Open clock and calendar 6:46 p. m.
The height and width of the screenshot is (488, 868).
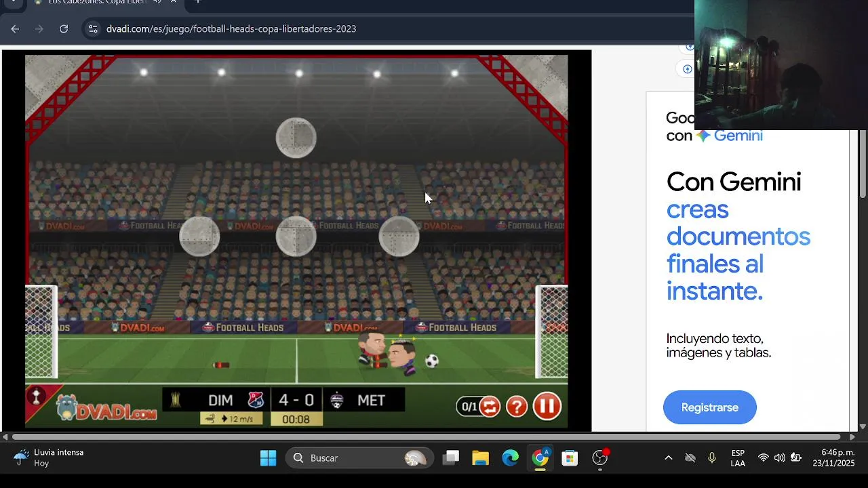(833, 458)
